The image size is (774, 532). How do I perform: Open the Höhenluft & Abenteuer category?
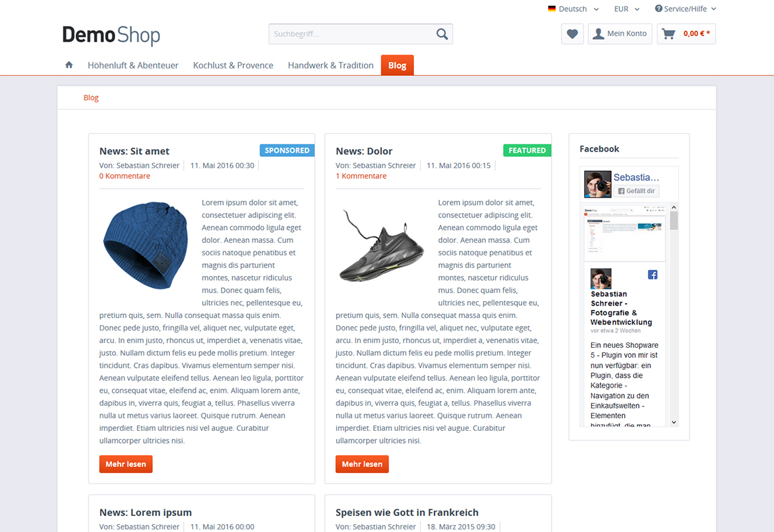(133, 65)
